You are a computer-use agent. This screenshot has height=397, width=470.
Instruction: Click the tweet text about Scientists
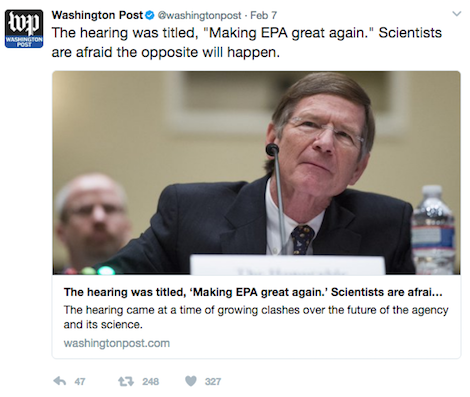point(247,42)
